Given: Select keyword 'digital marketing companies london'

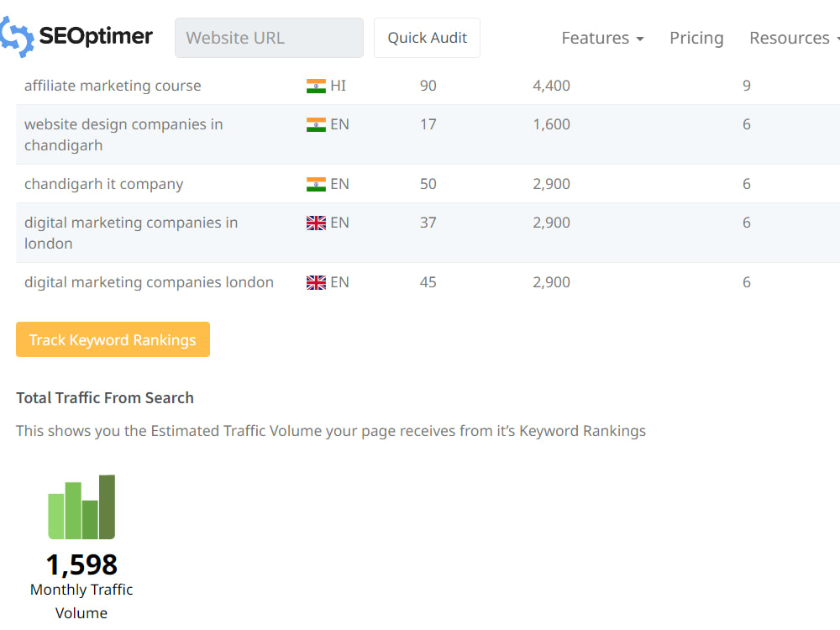Looking at the screenshot, I should pyautogui.click(x=149, y=282).
